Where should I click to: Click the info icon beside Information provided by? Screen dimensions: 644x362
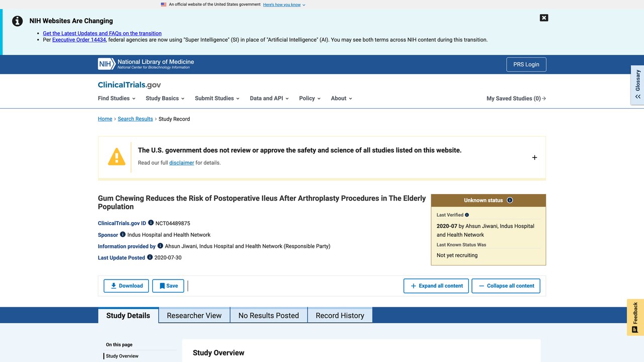pyautogui.click(x=160, y=246)
